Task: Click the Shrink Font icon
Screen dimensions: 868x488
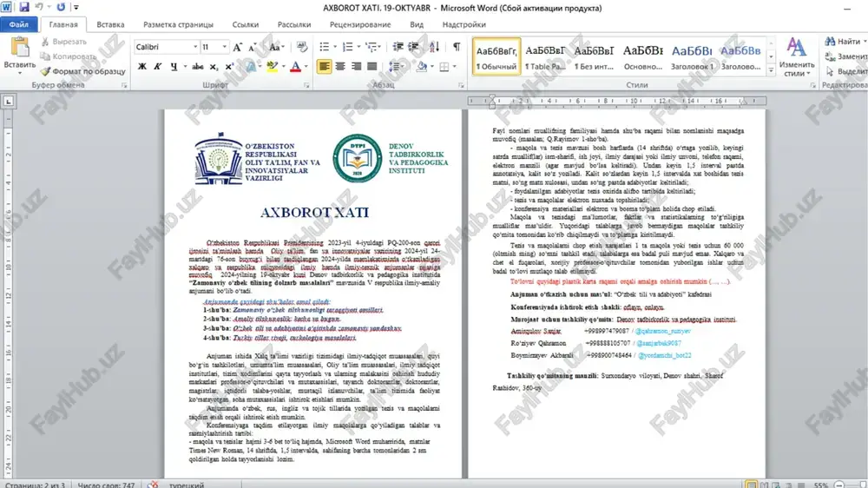Action: tap(253, 48)
